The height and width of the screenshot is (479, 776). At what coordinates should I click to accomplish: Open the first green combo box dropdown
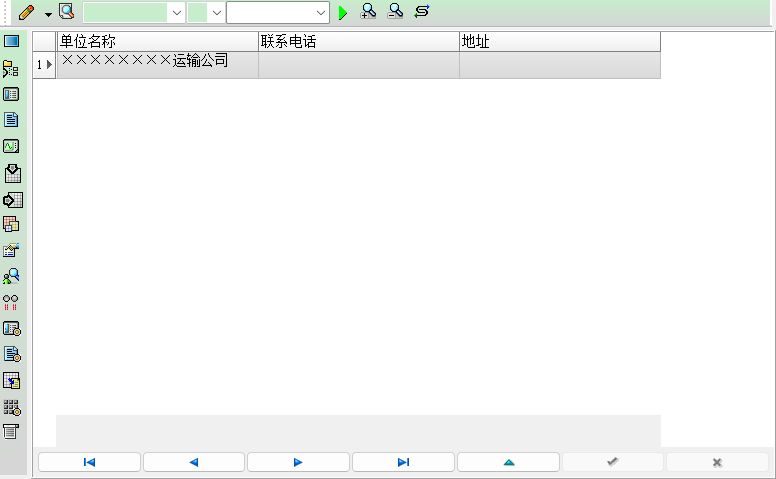(x=177, y=13)
